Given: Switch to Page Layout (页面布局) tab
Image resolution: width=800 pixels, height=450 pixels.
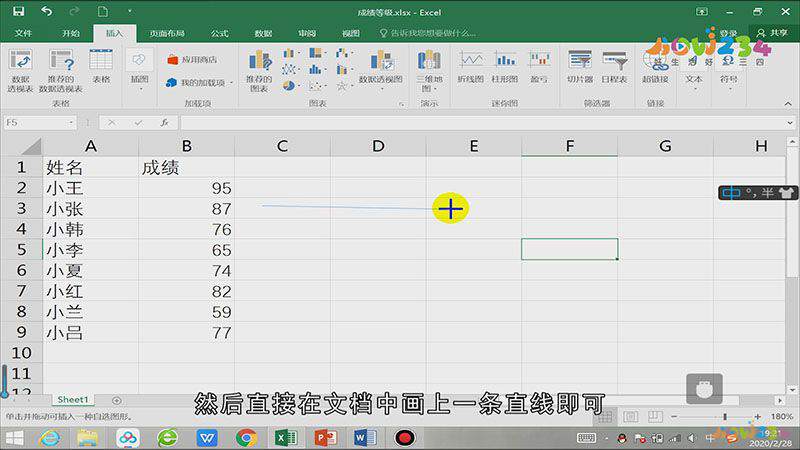Looking at the screenshot, I should pos(167,33).
